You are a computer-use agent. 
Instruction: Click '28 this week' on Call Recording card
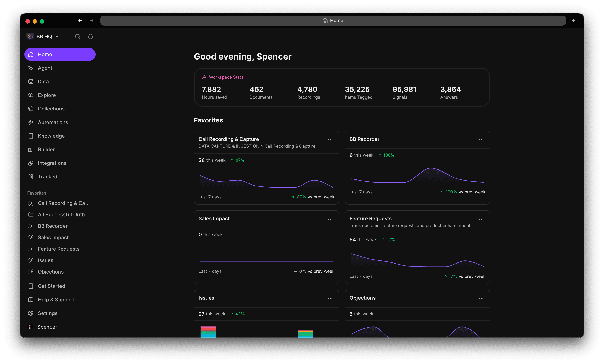(x=212, y=160)
